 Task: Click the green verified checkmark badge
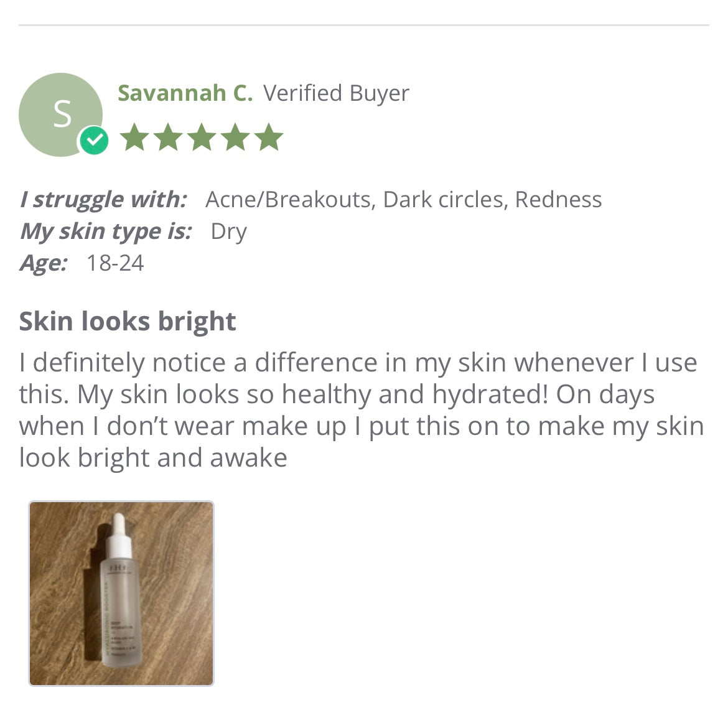coord(94,141)
